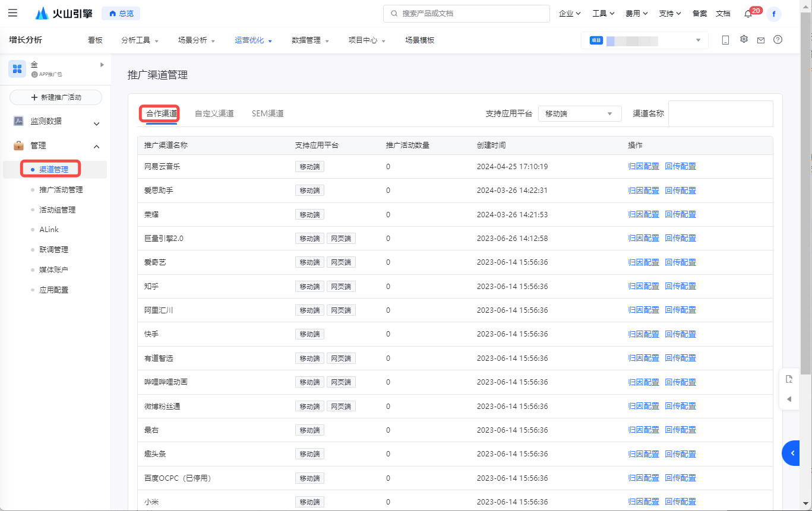Open 回传配置 for 荣耀
Image resolution: width=812 pixels, height=511 pixels.
point(680,214)
